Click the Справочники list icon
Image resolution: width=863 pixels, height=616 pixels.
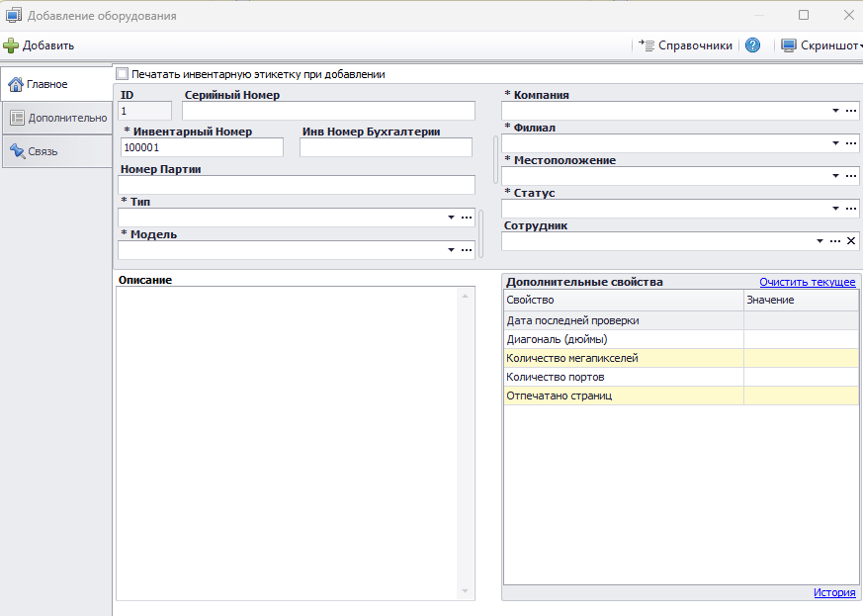coord(647,45)
